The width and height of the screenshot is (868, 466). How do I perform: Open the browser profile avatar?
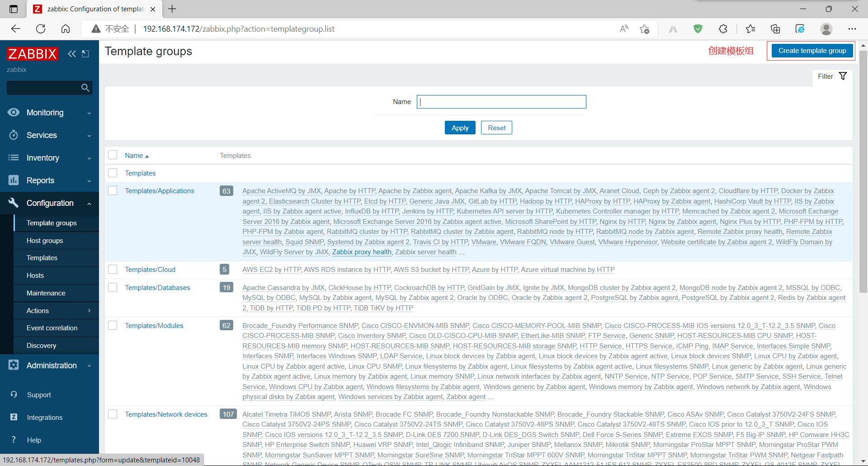[x=826, y=29]
